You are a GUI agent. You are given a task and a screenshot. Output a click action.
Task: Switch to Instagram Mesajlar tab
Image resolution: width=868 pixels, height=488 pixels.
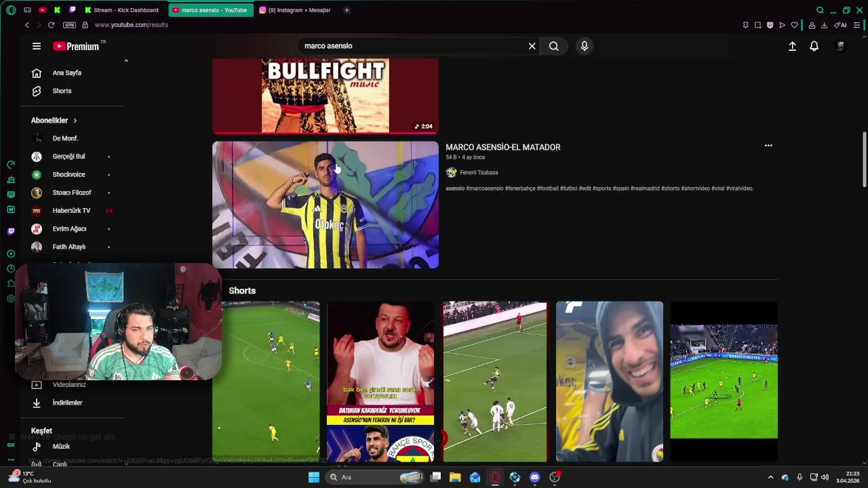296,10
